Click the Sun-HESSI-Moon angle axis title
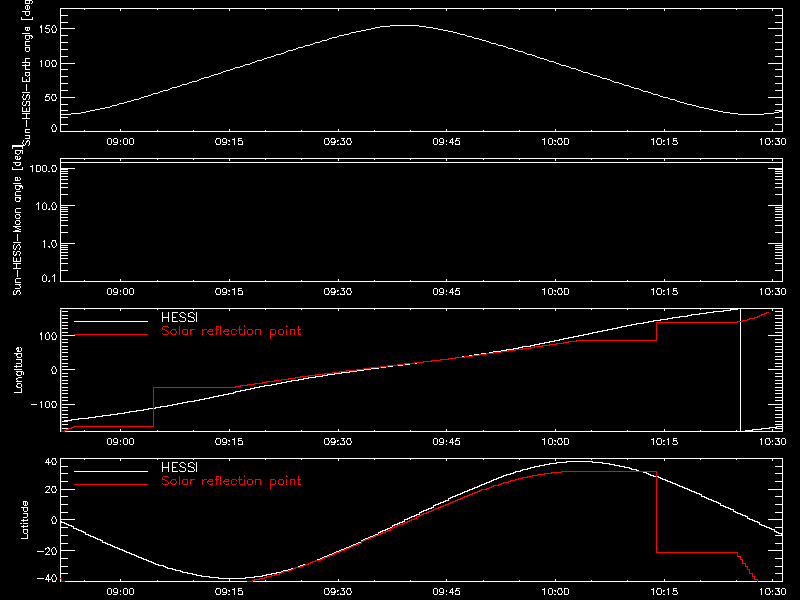Viewport: 800px width, 600px height. (x=17, y=220)
